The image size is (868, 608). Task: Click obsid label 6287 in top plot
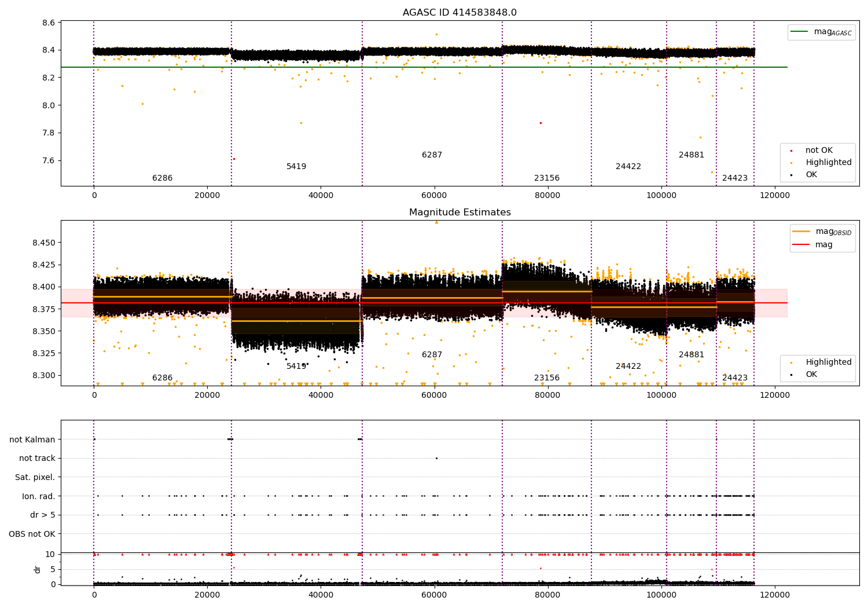(x=432, y=155)
